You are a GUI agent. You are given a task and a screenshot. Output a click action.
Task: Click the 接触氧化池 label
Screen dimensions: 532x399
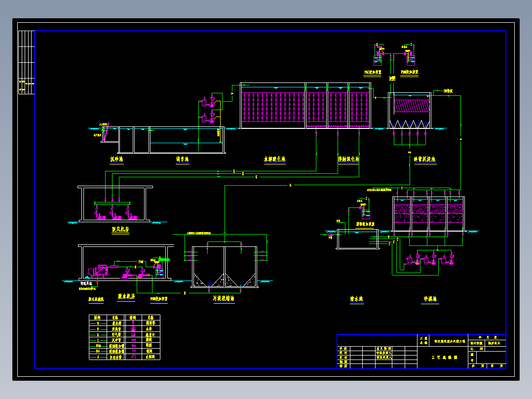click(348, 159)
